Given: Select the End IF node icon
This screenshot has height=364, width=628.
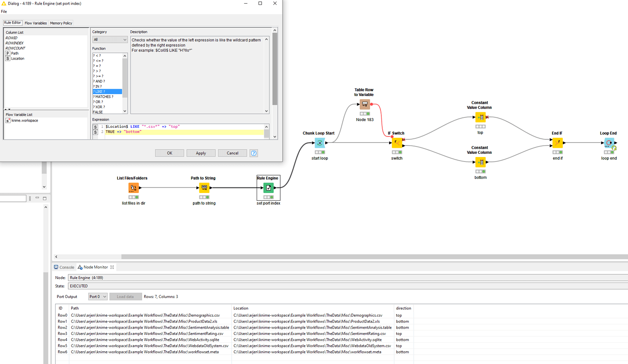Looking at the screenshot, I should (x=557, y=143).
